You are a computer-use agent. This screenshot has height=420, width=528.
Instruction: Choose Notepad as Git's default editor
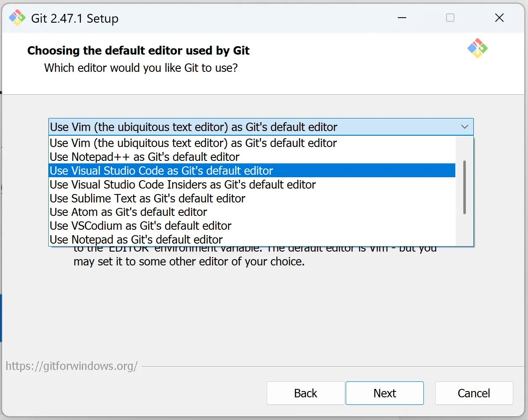click(x=136, y=239)
